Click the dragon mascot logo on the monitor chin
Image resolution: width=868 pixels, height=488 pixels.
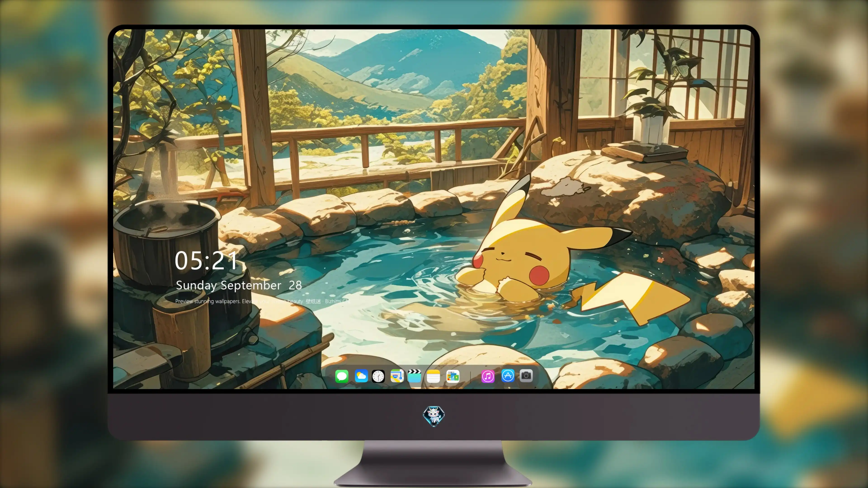pyautogui.click(x=434, y=416)
